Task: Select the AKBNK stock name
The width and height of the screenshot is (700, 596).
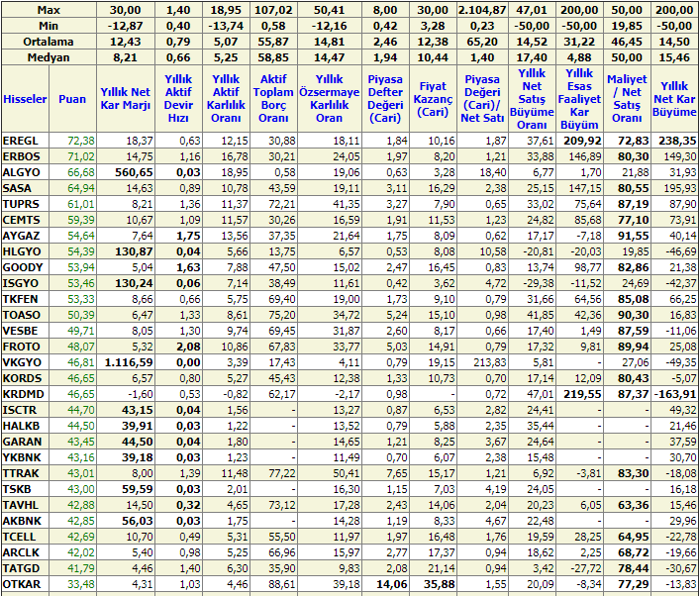Action: (x=22, y=522)
